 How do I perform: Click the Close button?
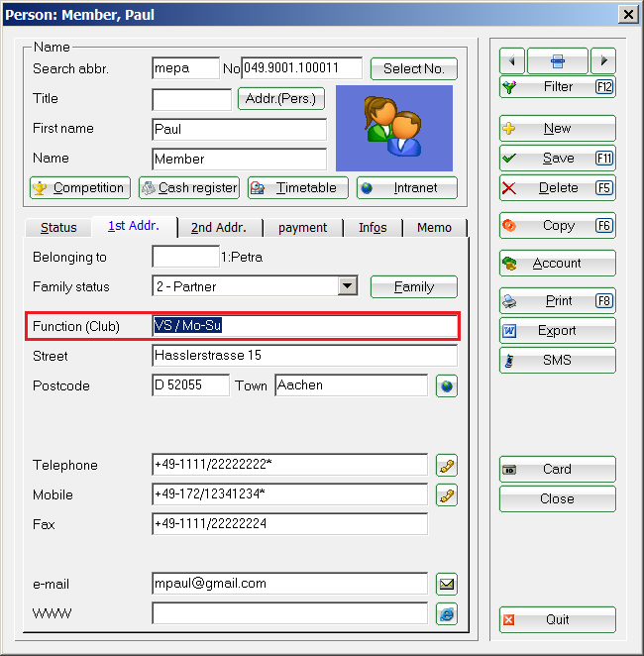click(558, 499)
